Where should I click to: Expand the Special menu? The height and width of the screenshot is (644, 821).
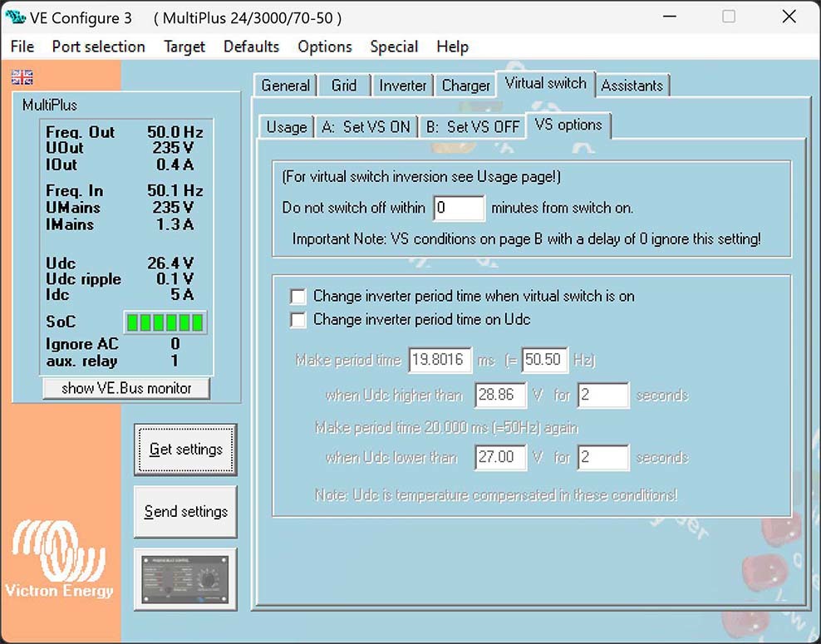394,47
